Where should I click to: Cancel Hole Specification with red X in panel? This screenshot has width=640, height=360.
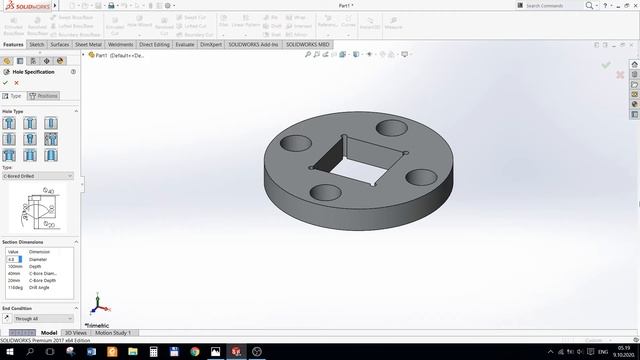pyautogui.click(x=16, y=83)
